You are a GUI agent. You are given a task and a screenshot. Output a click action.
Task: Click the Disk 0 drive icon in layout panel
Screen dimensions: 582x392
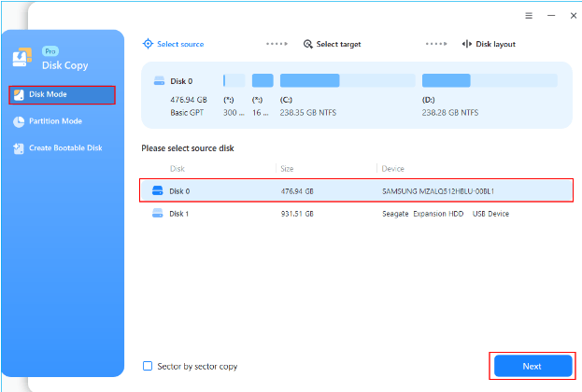click(159, 81)
